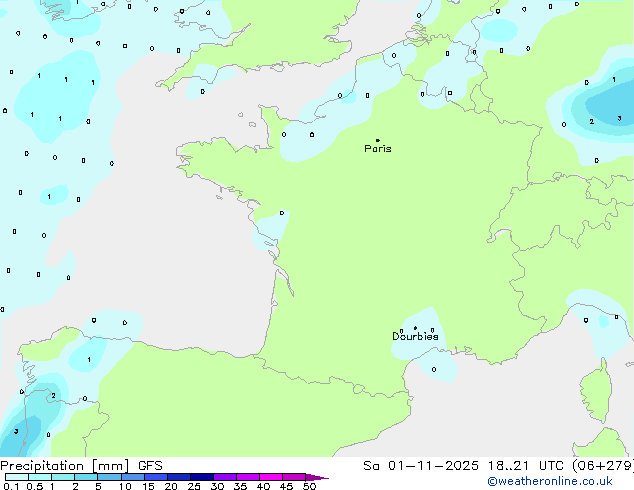Open the weatheronline.co.uk copyright link
Image resolution: width=634 pixels, height=490 pixels.
point(550,481)
